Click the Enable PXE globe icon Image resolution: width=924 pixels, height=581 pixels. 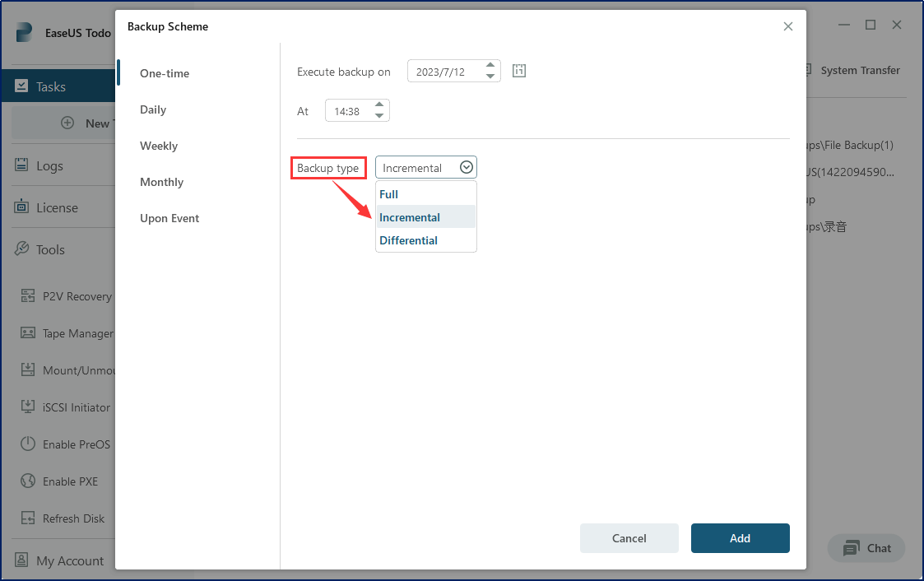28,481
